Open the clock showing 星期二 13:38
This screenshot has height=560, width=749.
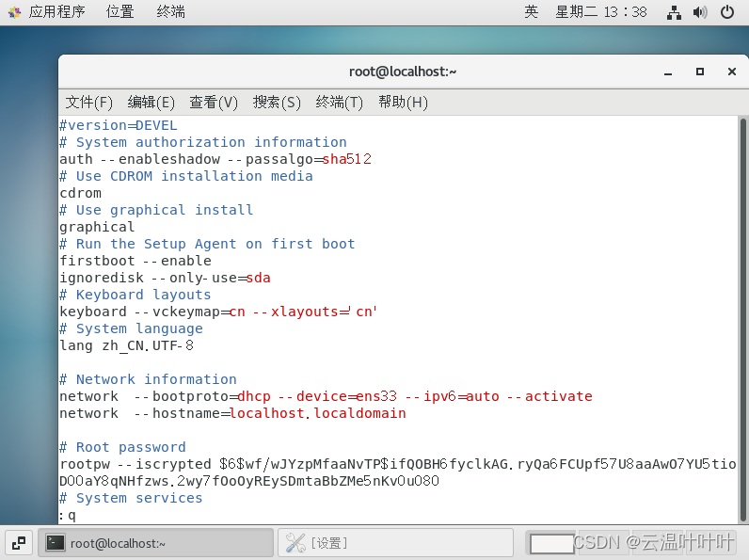point(601,11)
